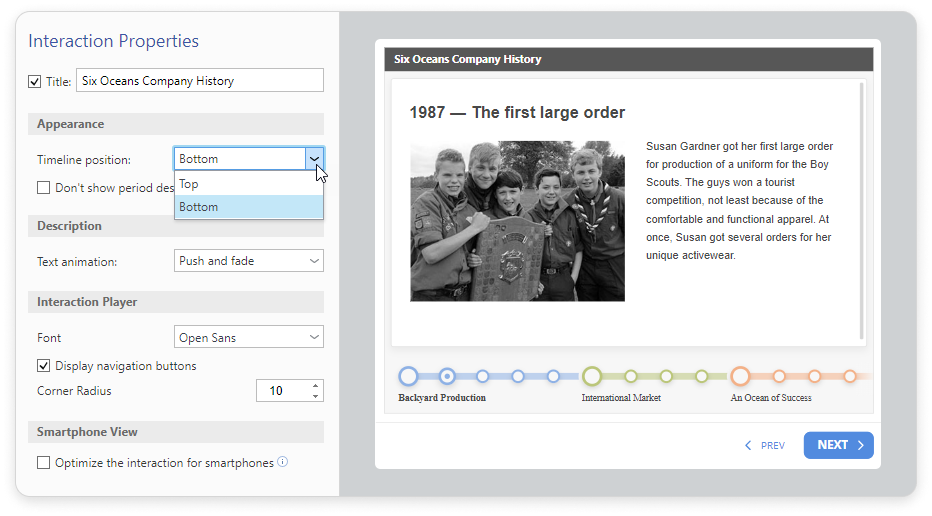932x516 pixels.
Task: Select the Backyard Production period marker
Action: 408,376
